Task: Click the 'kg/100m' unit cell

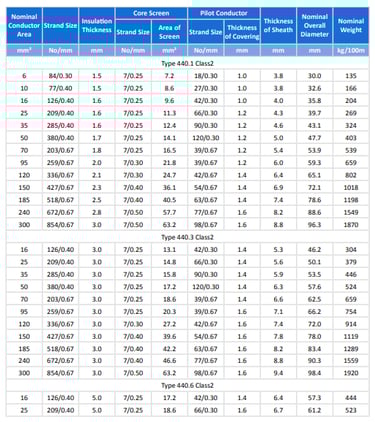Action: click(x=351, y=51)
